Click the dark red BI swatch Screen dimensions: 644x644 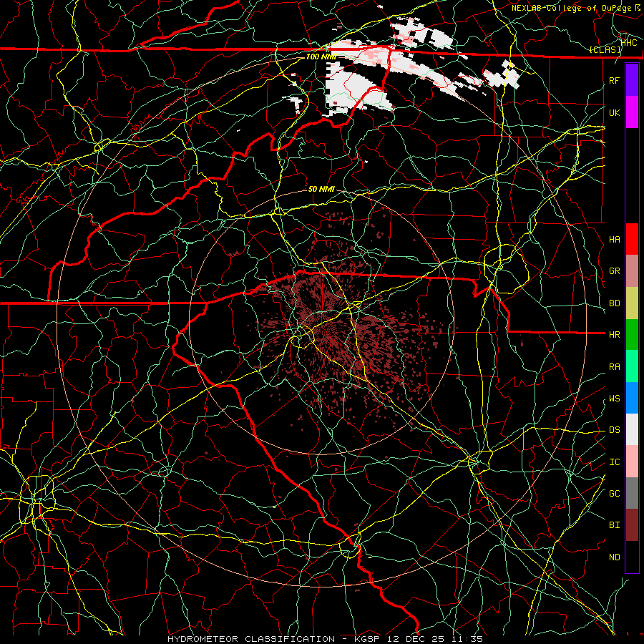[x=632, y=525]
